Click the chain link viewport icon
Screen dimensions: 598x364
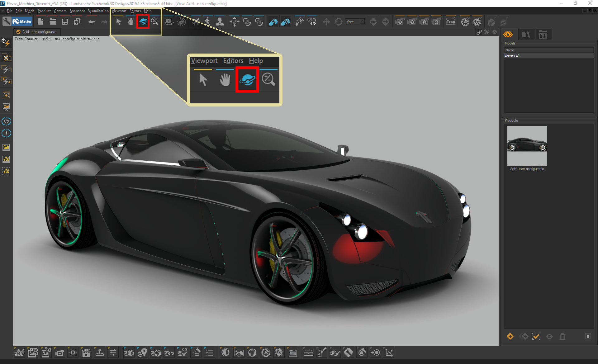point(479,32)
